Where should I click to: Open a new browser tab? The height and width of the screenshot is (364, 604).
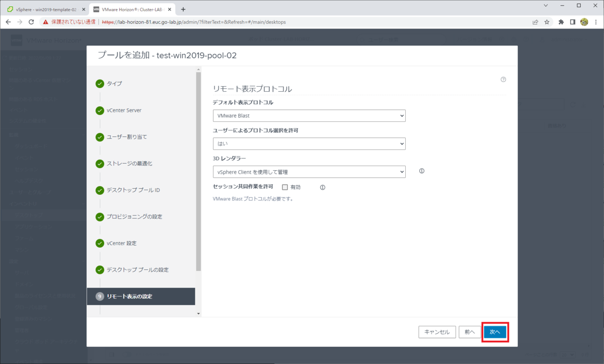click(183, 9)
